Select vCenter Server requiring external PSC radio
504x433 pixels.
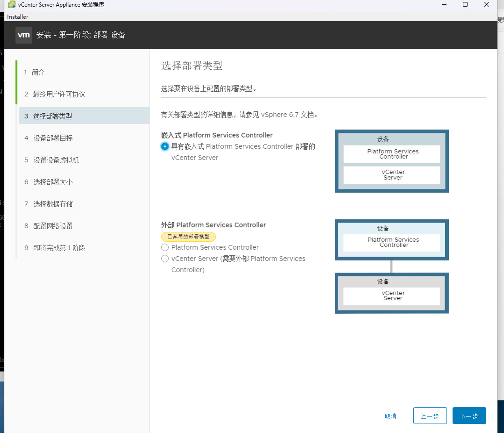[165, 259]
